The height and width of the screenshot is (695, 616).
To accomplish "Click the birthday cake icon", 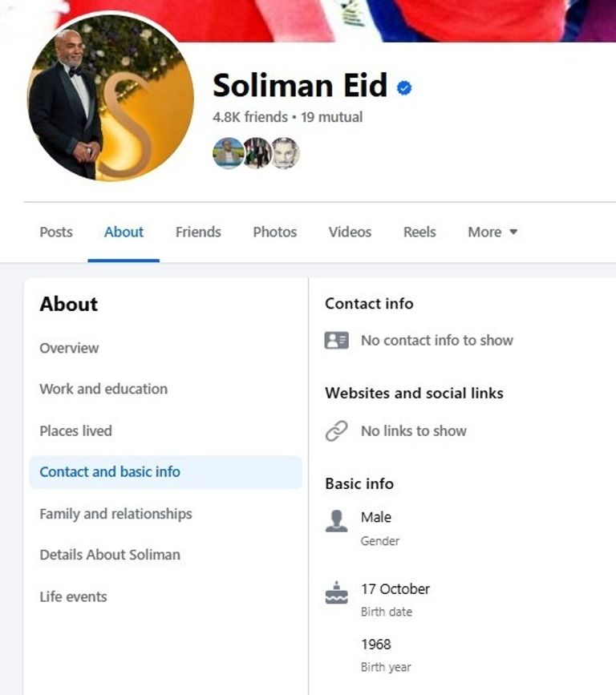I will tap(336, 593).
